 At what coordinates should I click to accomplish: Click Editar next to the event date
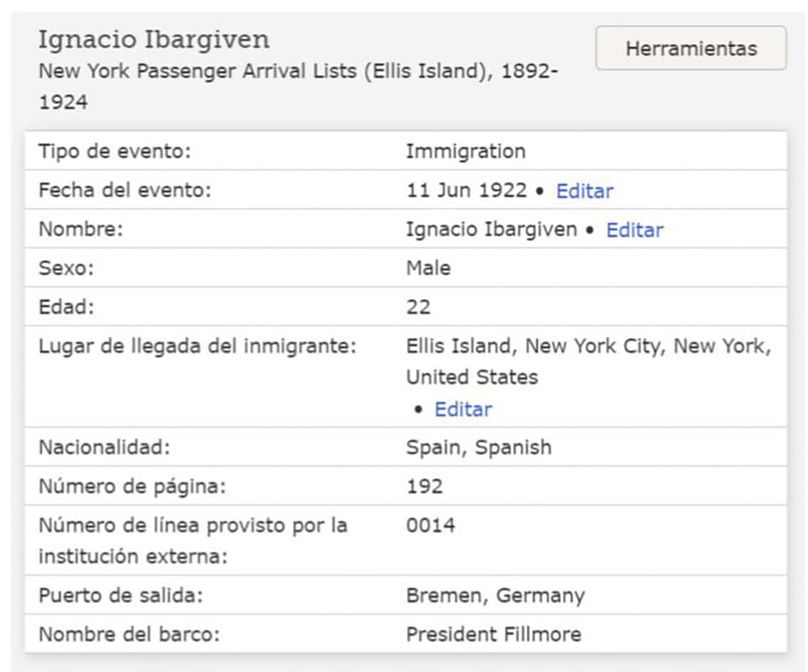[x=584, y=191]
